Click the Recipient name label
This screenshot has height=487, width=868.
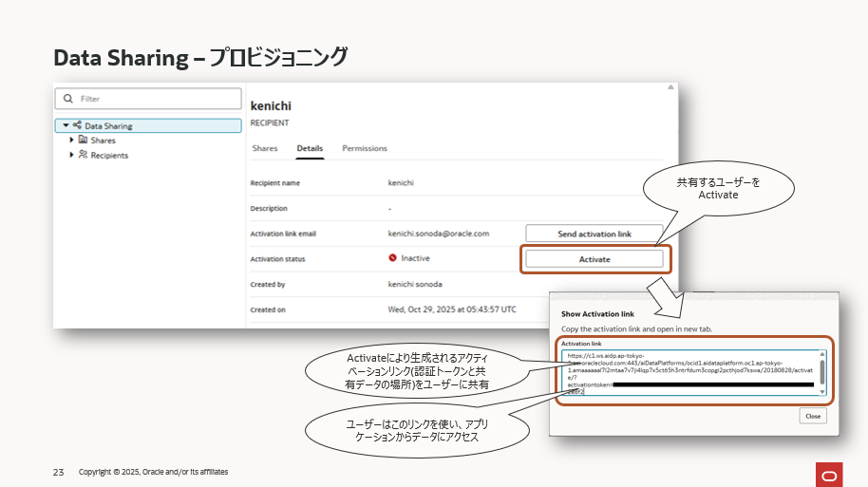(x=275, y=183)
